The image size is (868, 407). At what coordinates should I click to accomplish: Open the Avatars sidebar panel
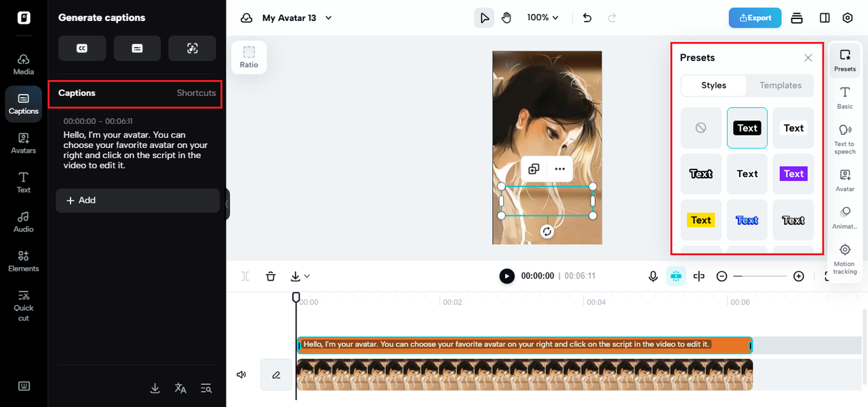24,143
